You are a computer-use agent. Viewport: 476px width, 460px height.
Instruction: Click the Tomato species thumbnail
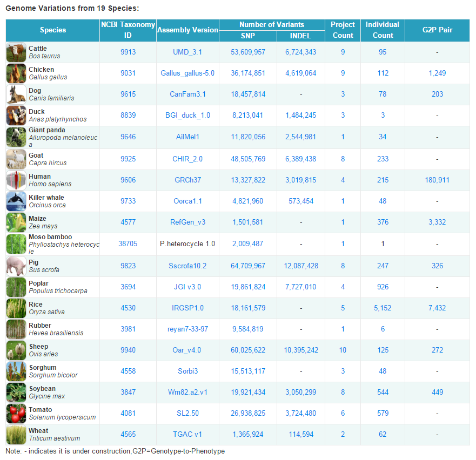coord(16,414)
